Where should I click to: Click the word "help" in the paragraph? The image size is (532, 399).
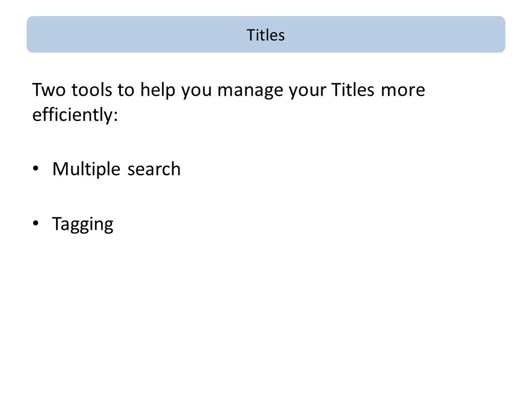pyautogui.click(x=158, y=90)
